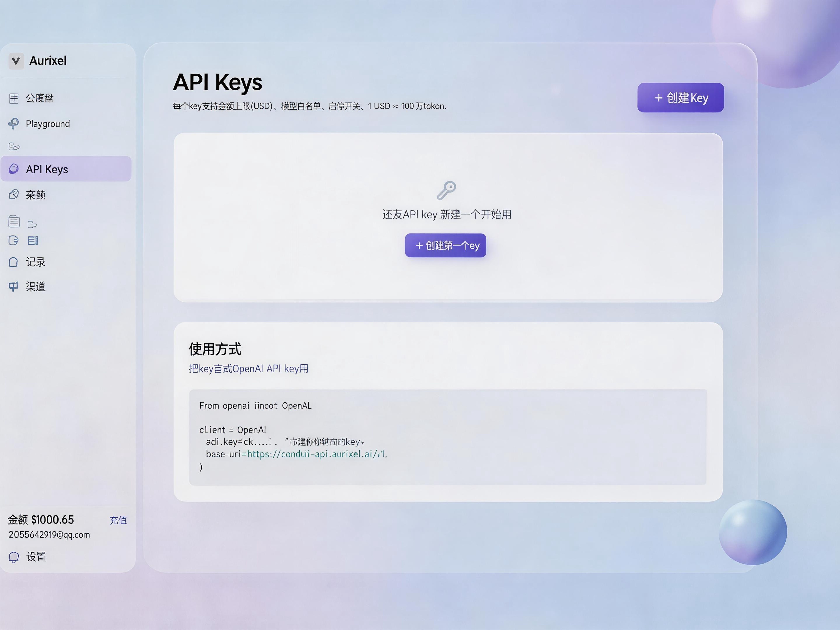This screenshot has height=630, width=840.
Task: Click the key icon in the empty keys card
Action: (x=446, y=190)
